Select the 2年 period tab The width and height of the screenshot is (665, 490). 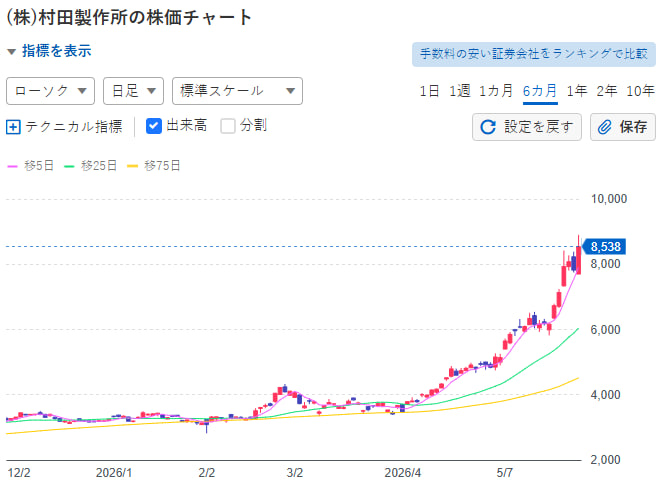tap(606, 91)
